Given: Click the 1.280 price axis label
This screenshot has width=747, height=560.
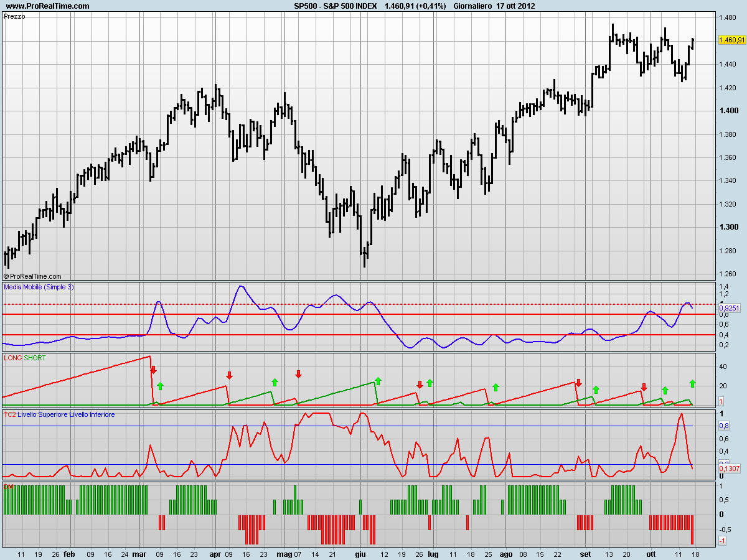Looking at the screenshot, I should [728, 251].
